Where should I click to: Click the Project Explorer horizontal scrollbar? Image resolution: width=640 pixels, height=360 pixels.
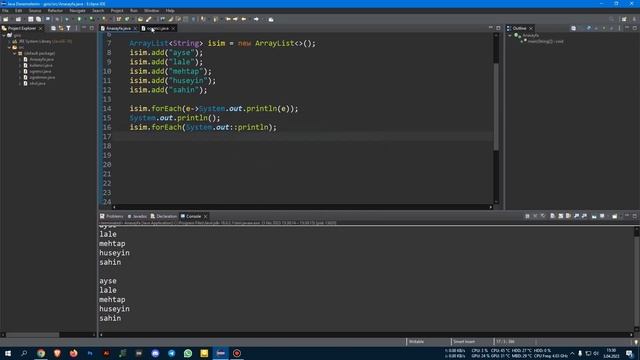click(x=33, y=335)
